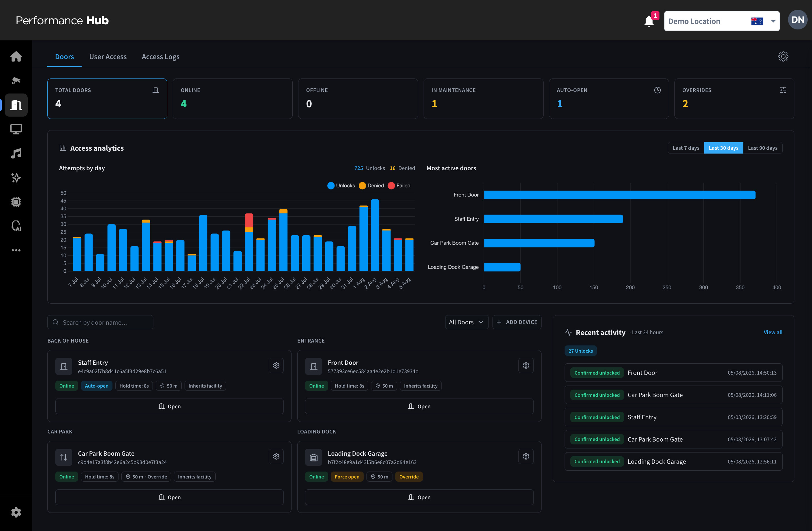Click Staff Entry door type icon
The height and width of the screenshot is (531, 812).
pos(64,367)
